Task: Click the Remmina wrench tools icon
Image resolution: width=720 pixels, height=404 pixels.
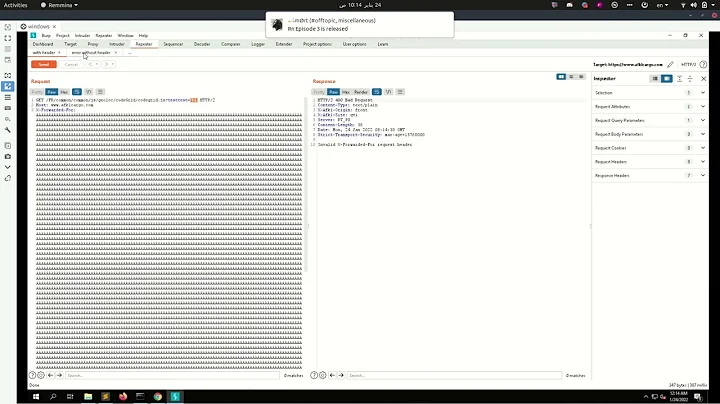Action: pos(8,130)
